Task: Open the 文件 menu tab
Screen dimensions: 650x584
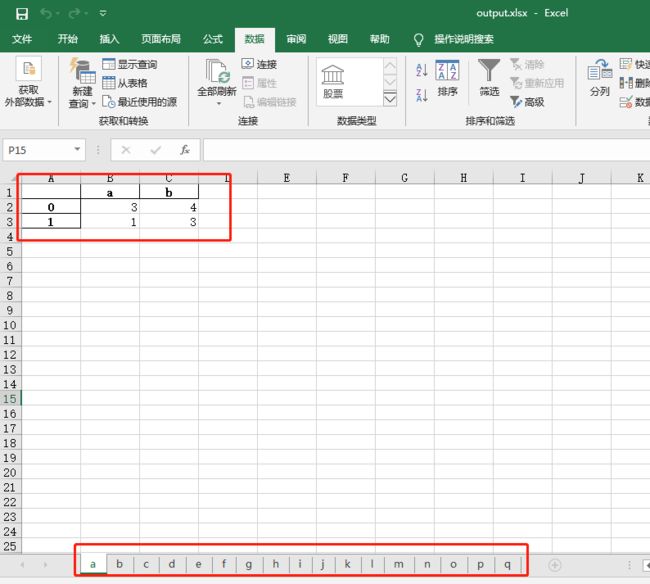Action: click(22, 39)
